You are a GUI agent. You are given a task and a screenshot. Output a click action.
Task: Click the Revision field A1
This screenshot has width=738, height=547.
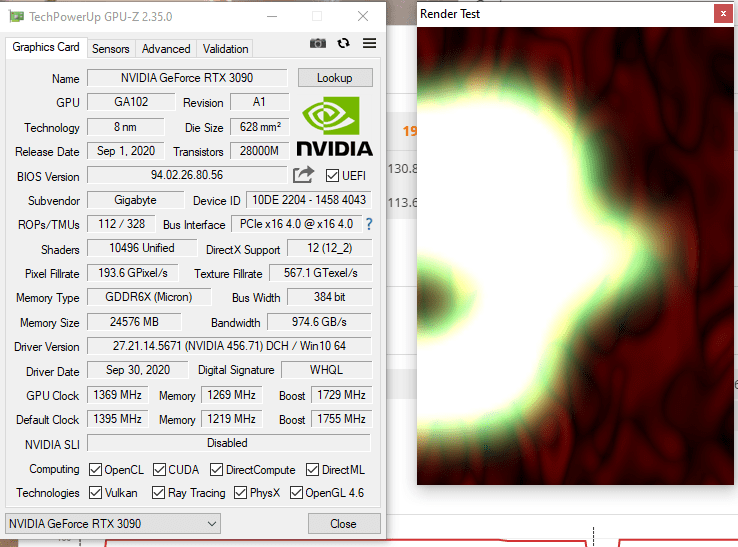[x=259, y=102]
